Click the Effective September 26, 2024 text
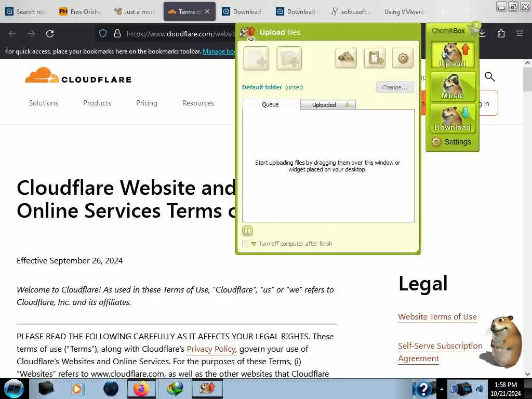 70,261
